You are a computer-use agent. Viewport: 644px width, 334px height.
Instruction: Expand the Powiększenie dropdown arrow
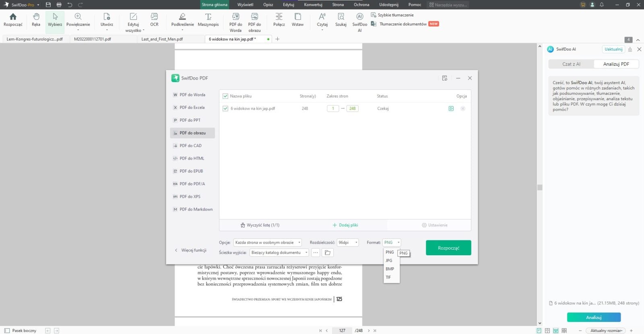coord(78,30)
